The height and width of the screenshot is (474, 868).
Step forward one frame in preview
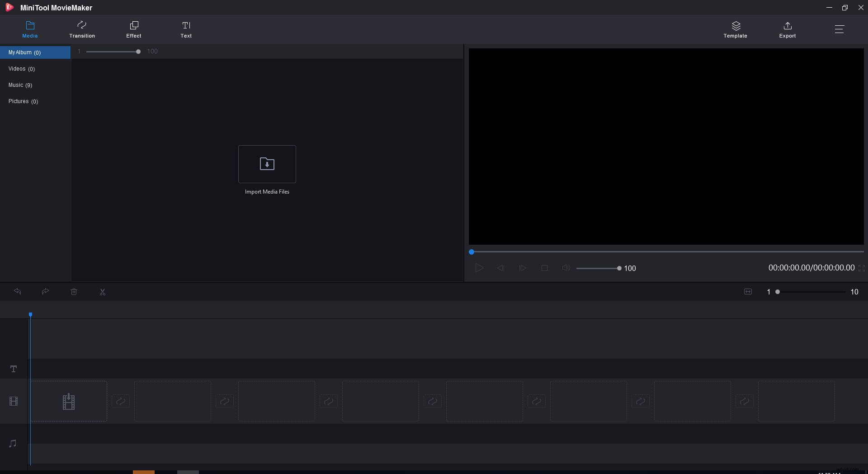pyautogui.click(x=523, y=268)
